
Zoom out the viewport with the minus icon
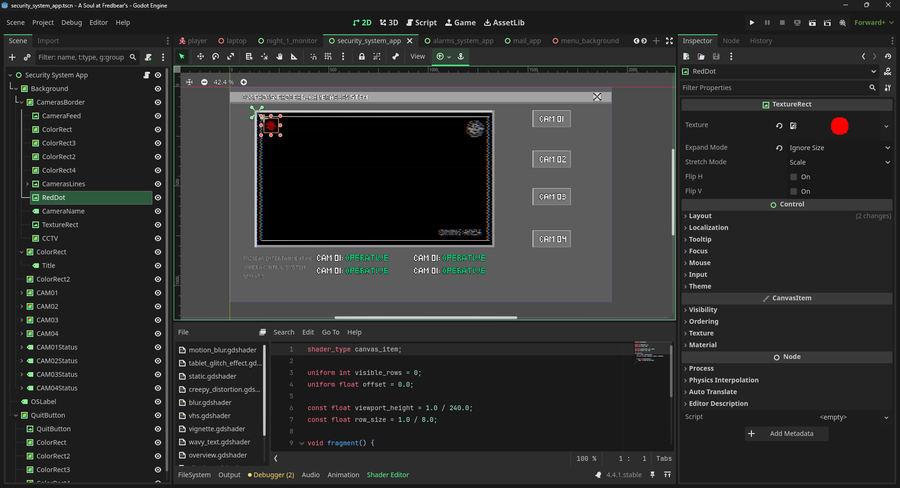[204, 82]
